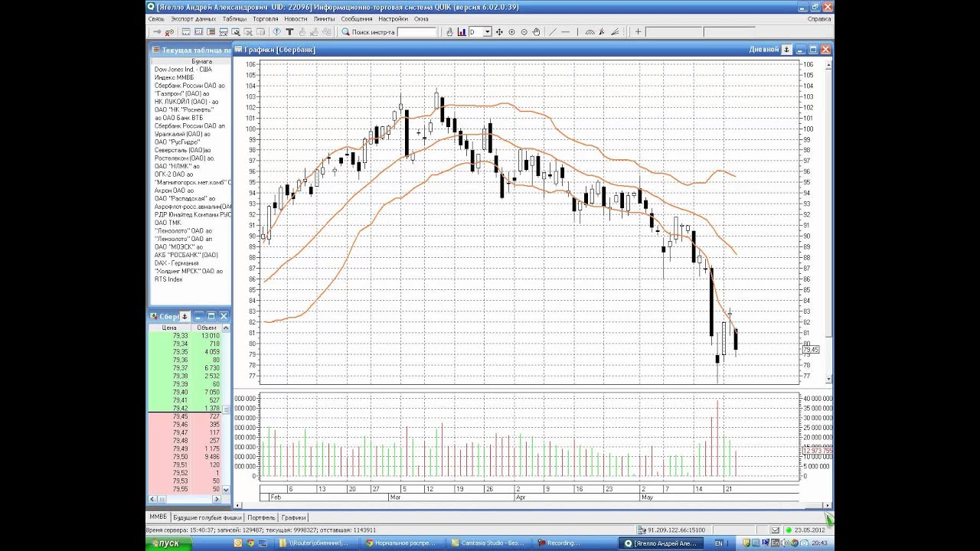
Task: Open the Связь menu
Action: tap(156, 18)
